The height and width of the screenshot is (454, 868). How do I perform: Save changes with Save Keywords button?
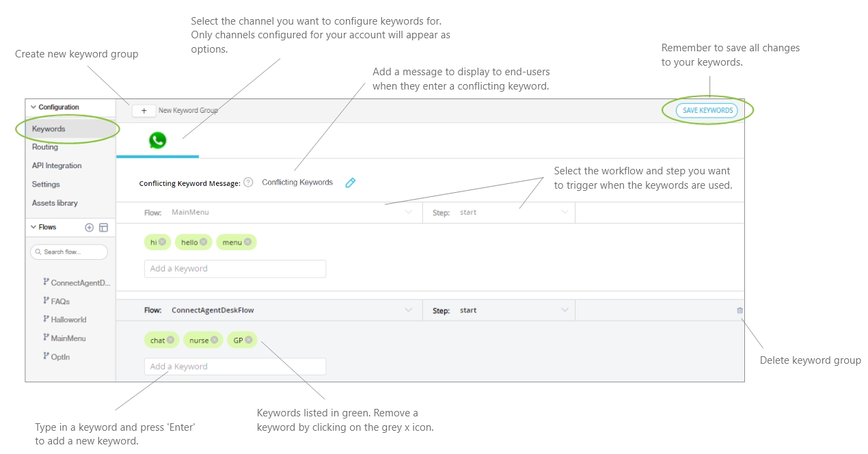[x=707, y=111]
